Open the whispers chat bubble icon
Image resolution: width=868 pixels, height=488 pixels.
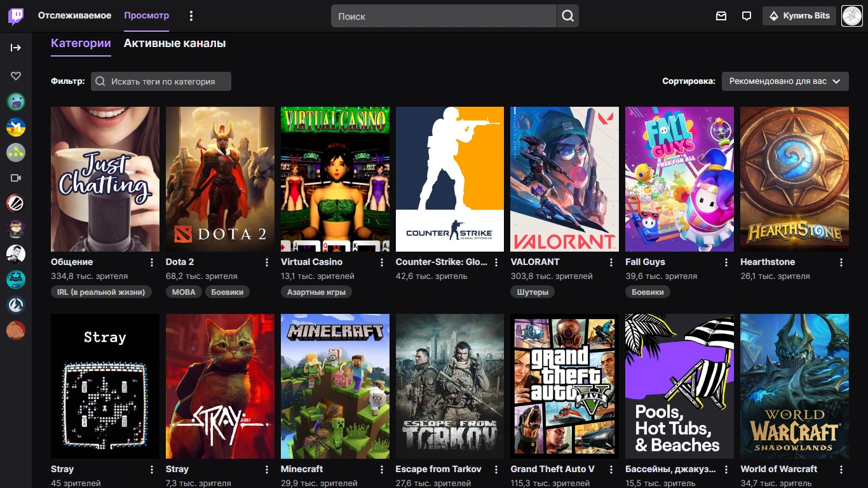[x=747, y=16]
